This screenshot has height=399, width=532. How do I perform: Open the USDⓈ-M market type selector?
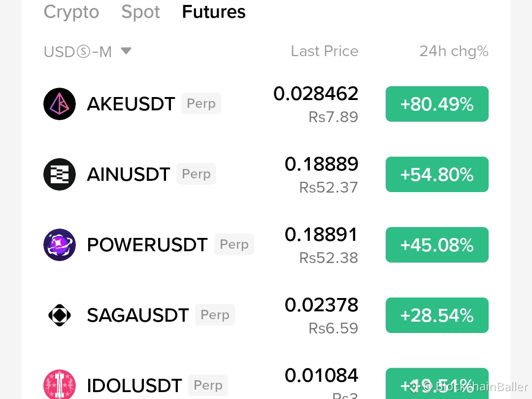click(x=88, y=52)
